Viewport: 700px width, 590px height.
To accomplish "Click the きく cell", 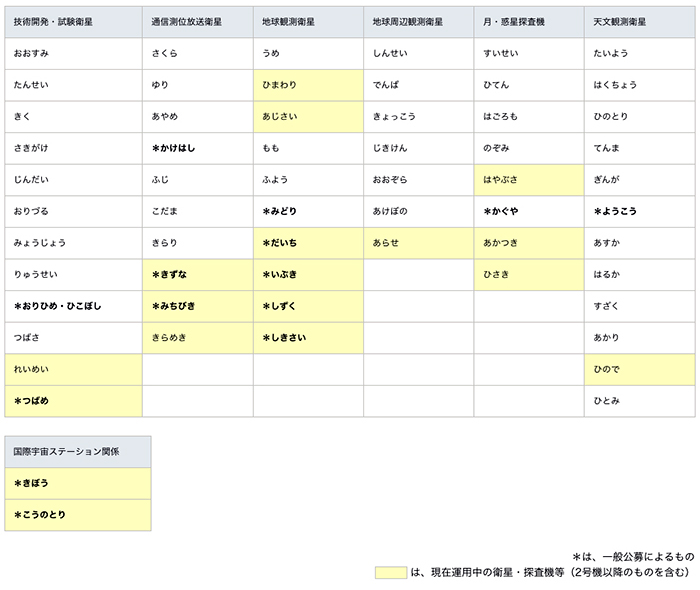I will [74, 117].
